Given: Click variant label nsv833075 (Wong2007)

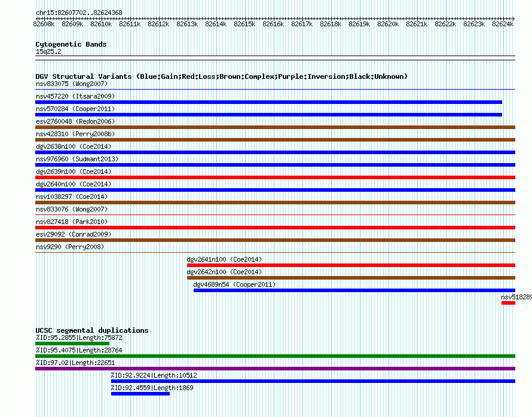Looking at the screenshot, I should (72, 84).
